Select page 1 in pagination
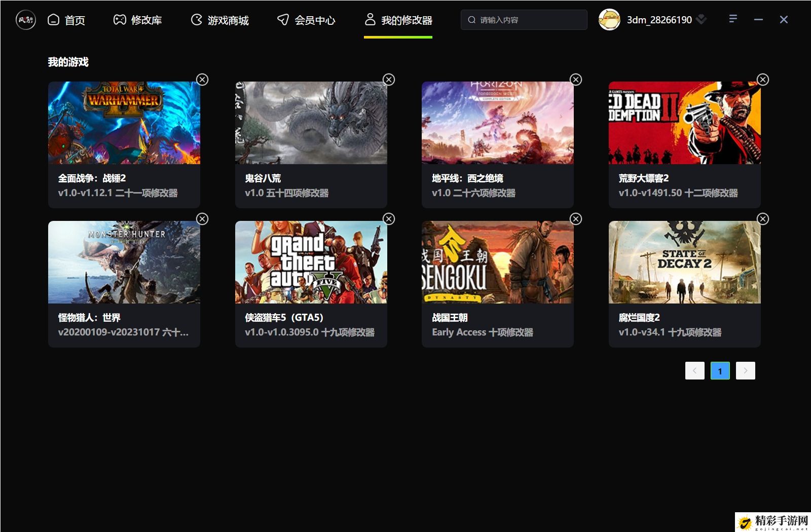Image resolution: width=811 pixels, height=532 pixels. coord(720,370)
